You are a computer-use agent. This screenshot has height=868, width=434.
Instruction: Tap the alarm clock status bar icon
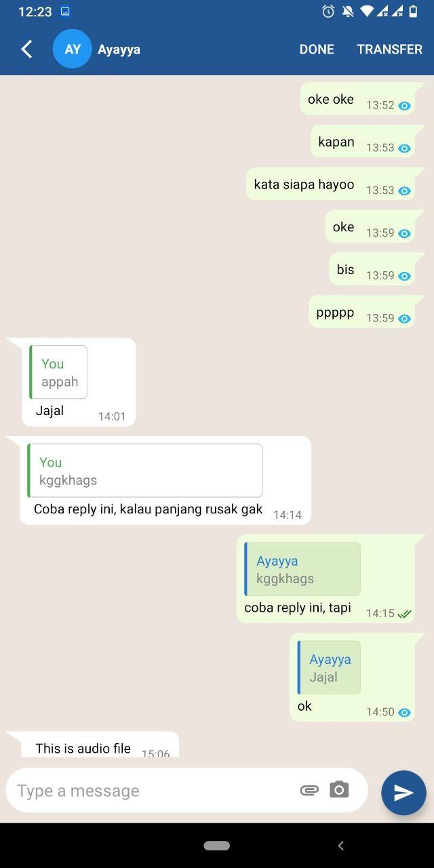(328, 12)
